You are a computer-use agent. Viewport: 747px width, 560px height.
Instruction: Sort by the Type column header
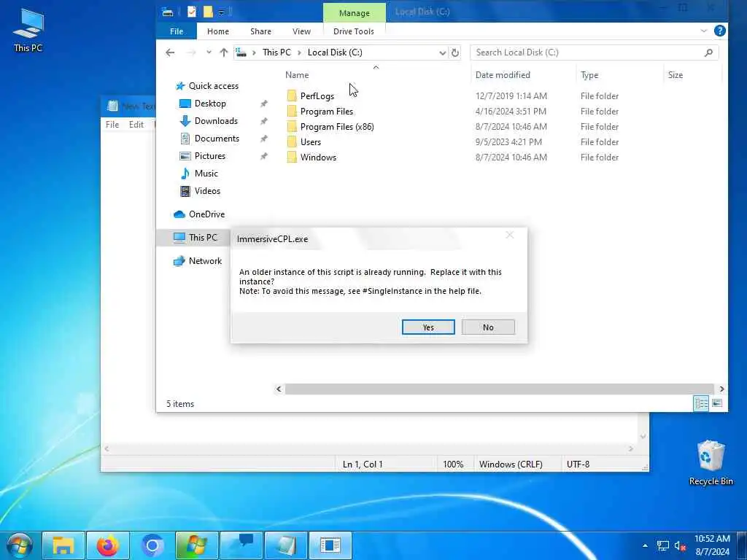click(589, 75)
